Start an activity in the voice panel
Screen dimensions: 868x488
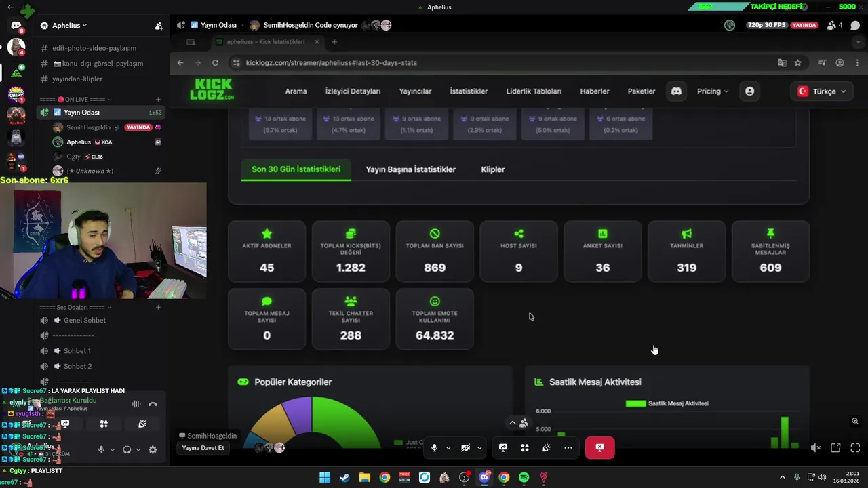pyautogui.click(x=104, y=424)
